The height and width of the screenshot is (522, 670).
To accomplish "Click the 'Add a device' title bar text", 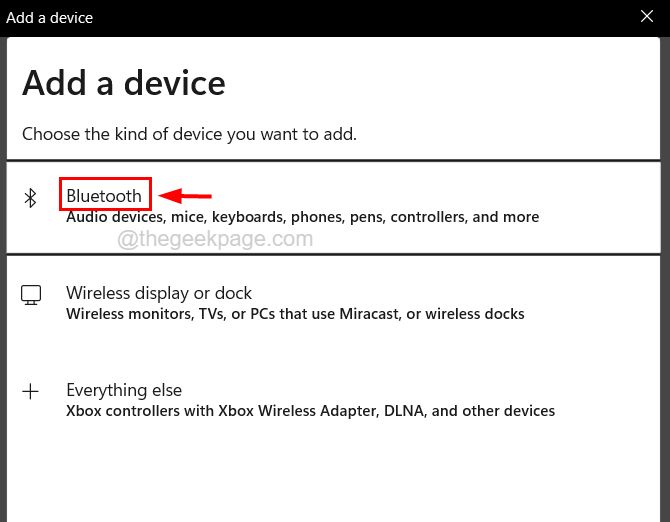I will tap(49, 15).
